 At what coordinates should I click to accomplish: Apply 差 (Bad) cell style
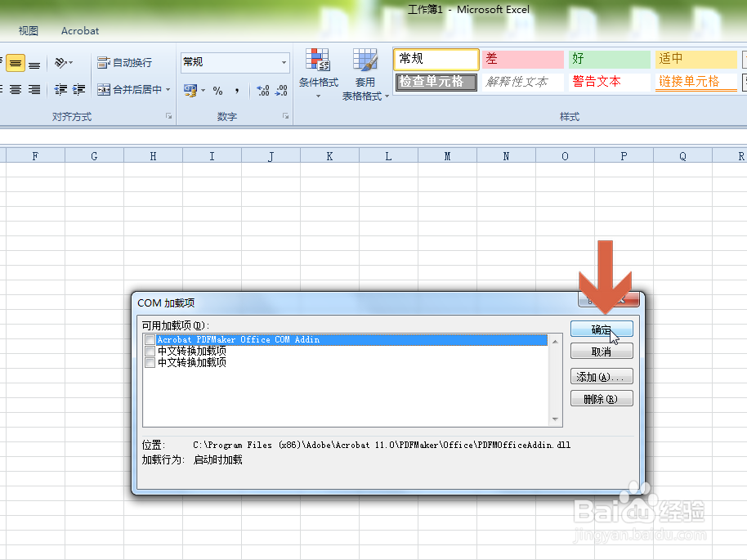(x=522, y=59)
